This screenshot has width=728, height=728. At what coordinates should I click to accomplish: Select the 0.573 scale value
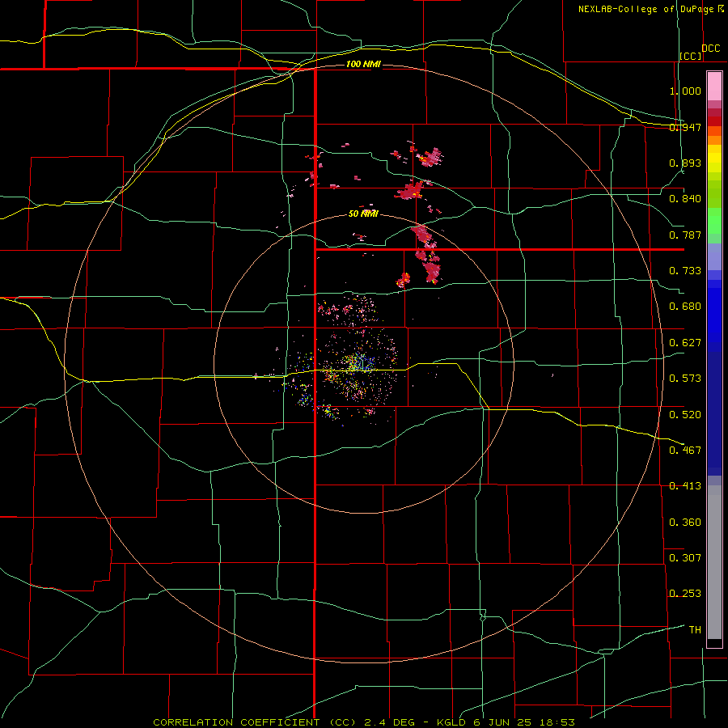click(x=685, y=379)
